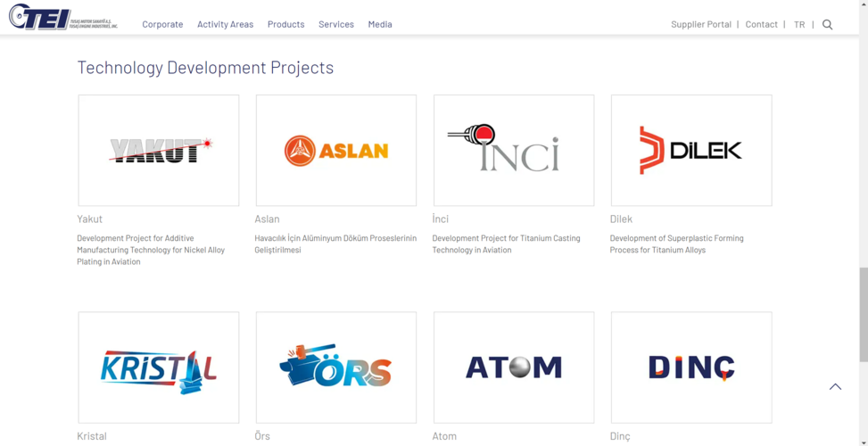
Task: Click the Aslan title text
Action: coord(268,219)
